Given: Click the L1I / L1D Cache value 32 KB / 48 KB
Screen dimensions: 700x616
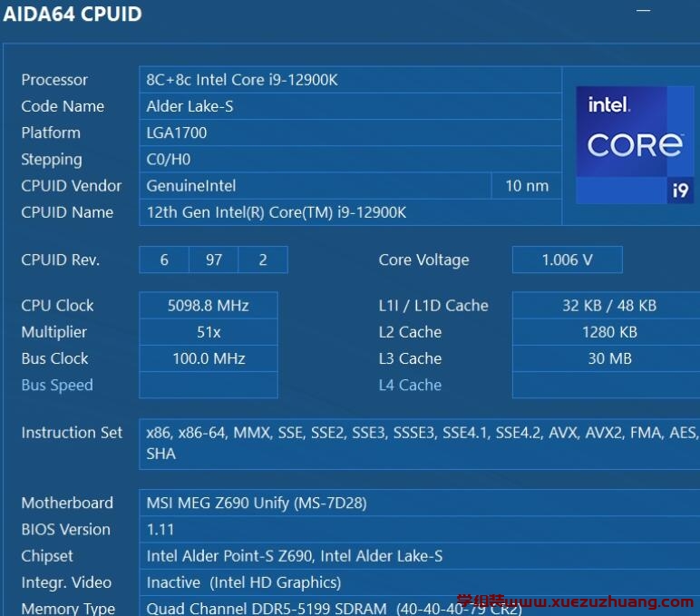Looking at the screenshot, I should (x=607, y=306).
